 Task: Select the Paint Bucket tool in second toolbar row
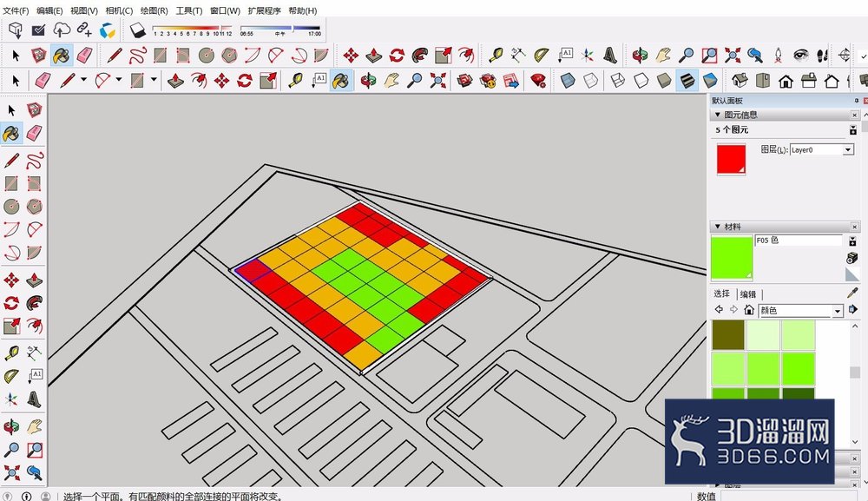pyautogui.click(x=62, y=56)
